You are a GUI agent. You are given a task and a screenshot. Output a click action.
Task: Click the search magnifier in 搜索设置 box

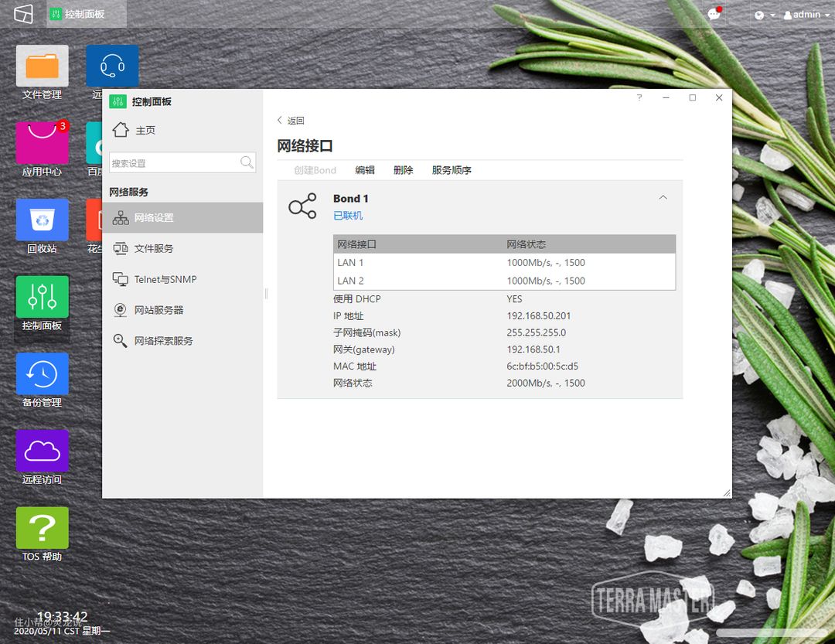tap(247, 162)
